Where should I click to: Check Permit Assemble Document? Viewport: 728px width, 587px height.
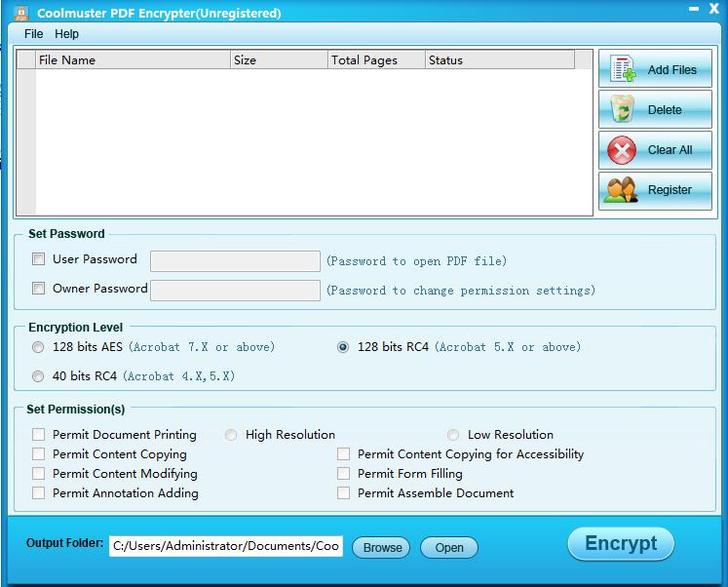[344, 492]
